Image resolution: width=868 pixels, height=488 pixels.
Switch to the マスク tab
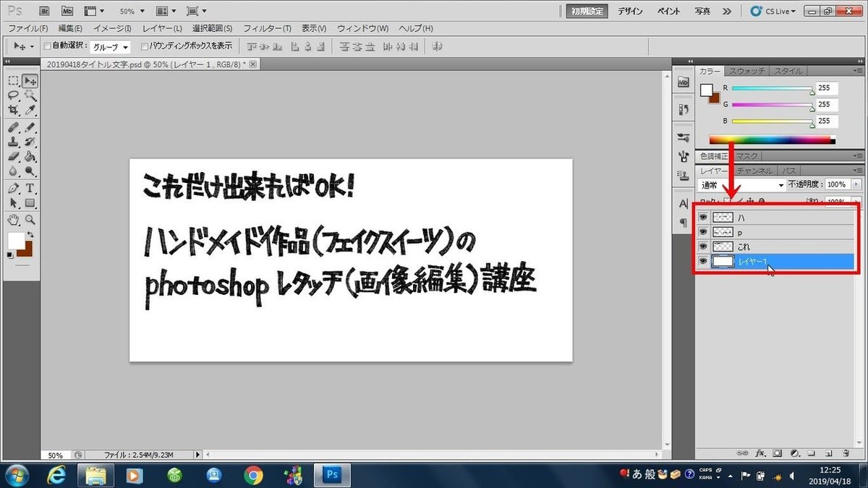coord(746,156)
